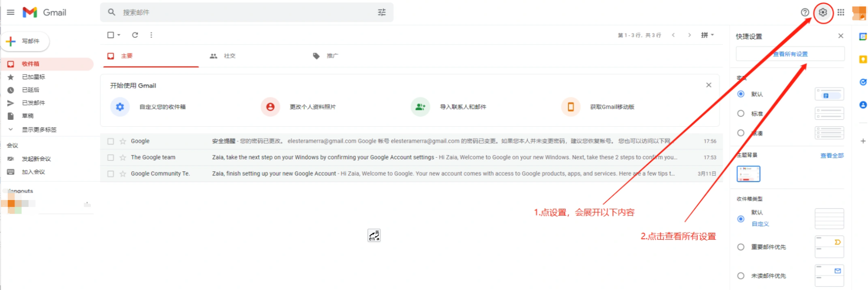This screenshot has height=290, width=868.
Task: Select the theme background thumbnail
Action: click(x=748, y=174)
